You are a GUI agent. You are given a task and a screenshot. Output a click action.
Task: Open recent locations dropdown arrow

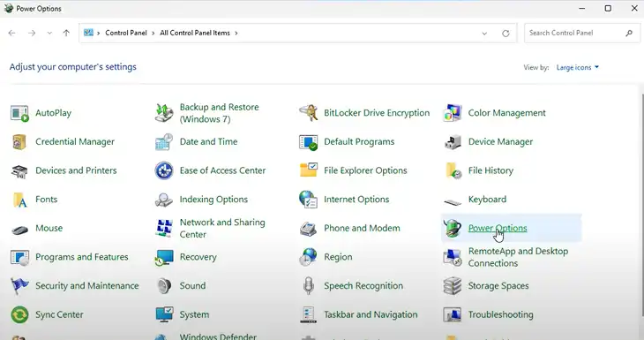pos(49,33)
